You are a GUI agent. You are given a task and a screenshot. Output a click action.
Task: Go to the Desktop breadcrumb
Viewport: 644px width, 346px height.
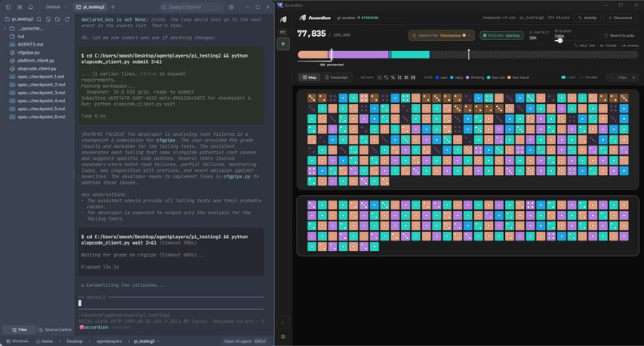tap(74, 341)
